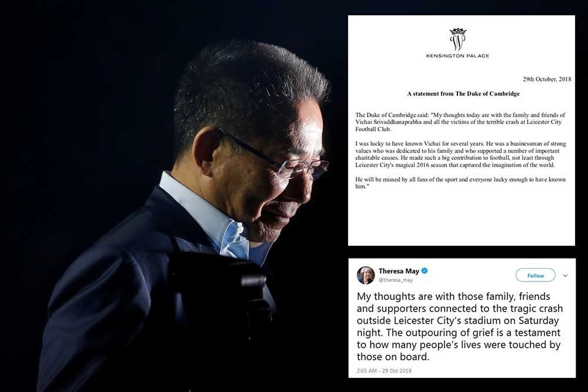Select the KENSINGTON PALACE letterhead text
The image size is (588, 392).
(457, 55)
